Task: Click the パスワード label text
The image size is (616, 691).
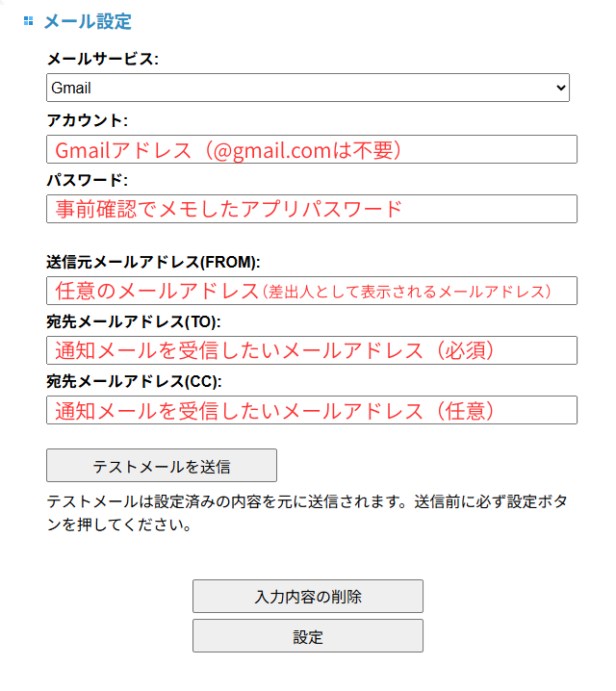Action: pyautogui.click(x=87, y=180)
